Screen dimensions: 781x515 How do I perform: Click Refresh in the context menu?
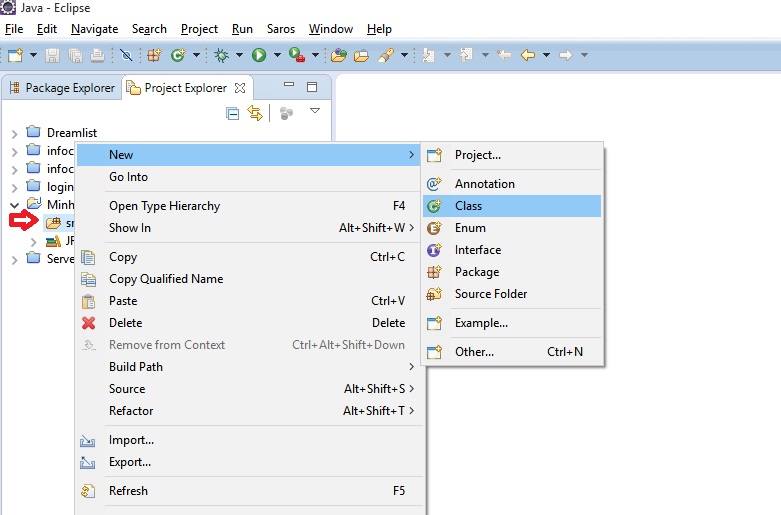[249, 491]
